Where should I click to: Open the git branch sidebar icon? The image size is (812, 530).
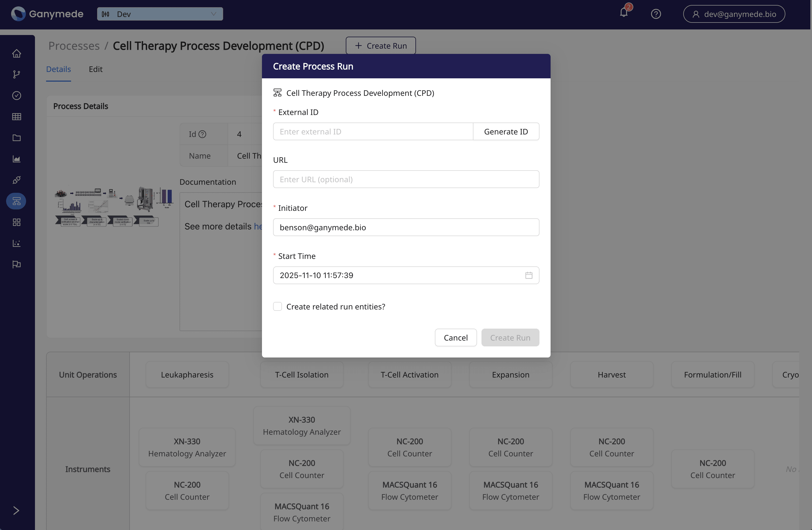pos(16,74)
